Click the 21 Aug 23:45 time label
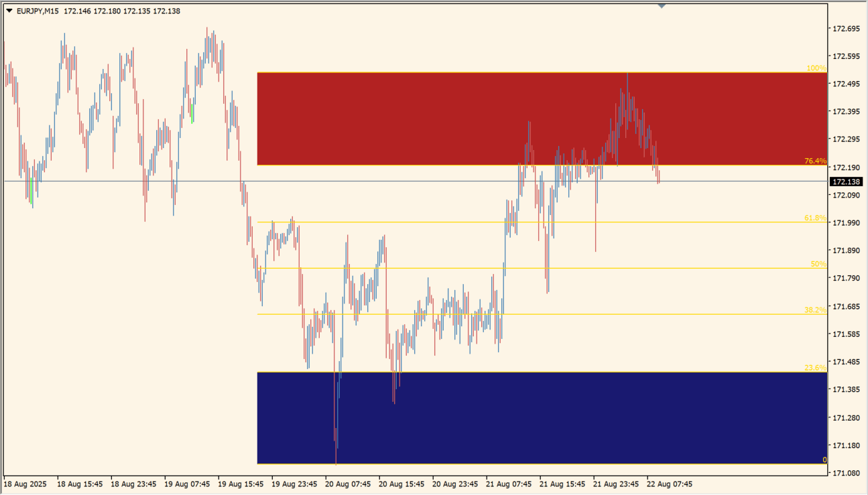The image size is (868, 495). (x=616, y=484)
